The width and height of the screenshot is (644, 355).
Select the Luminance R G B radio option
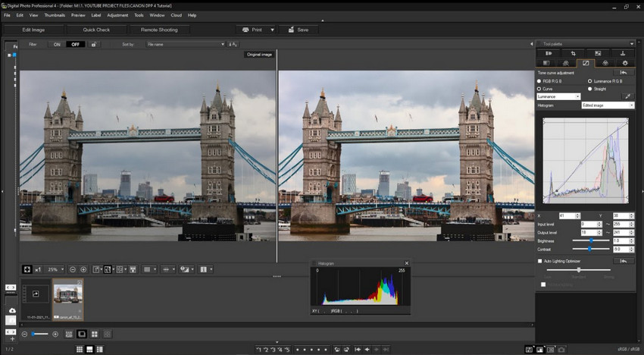(x=589, y=81)
